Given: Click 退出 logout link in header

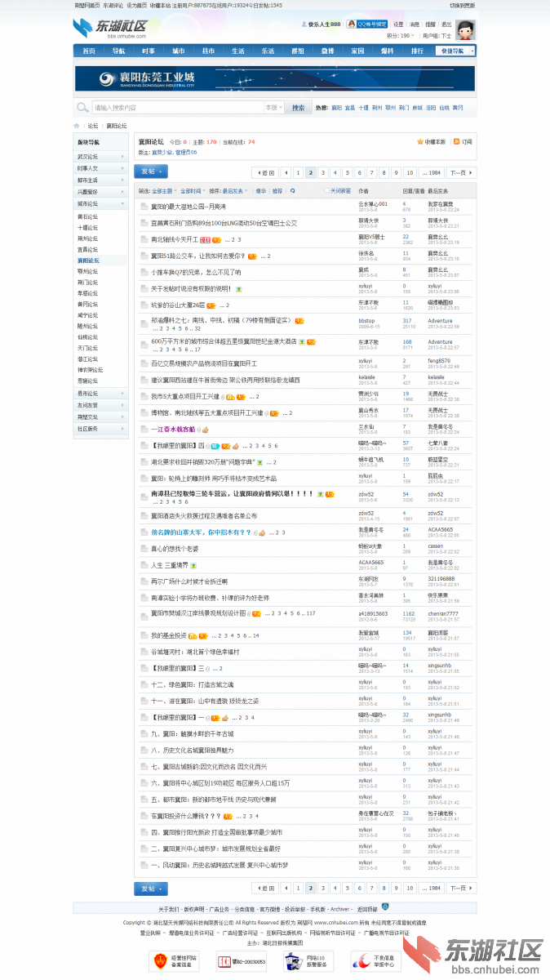Looking at the screenshot, I should 446,24.
